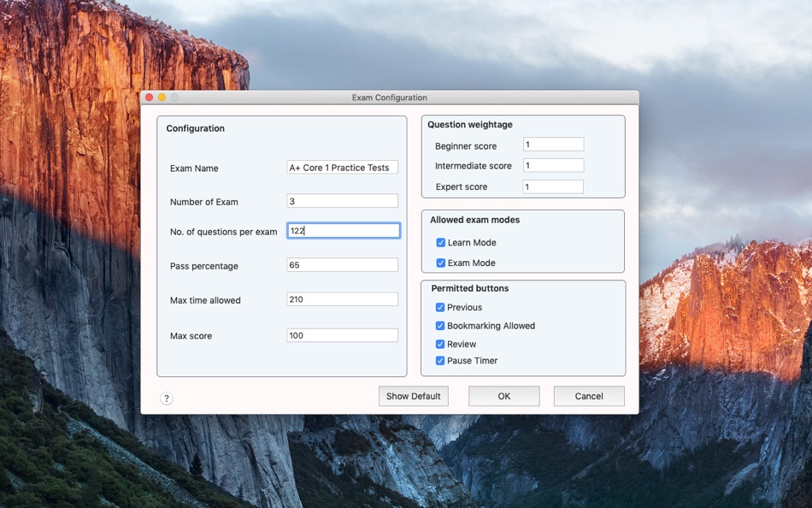
Task: Click the Show Default button
Action: [x=413, y=396]
